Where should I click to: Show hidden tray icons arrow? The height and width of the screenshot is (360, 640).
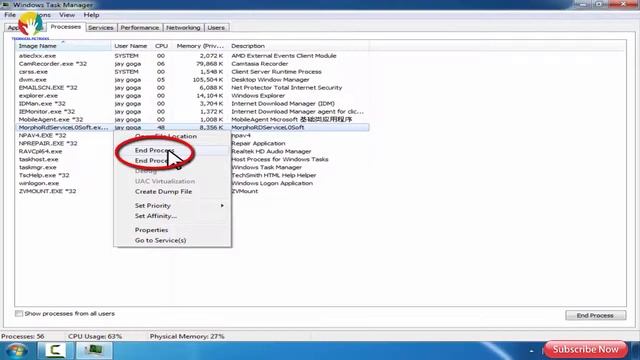531,351
